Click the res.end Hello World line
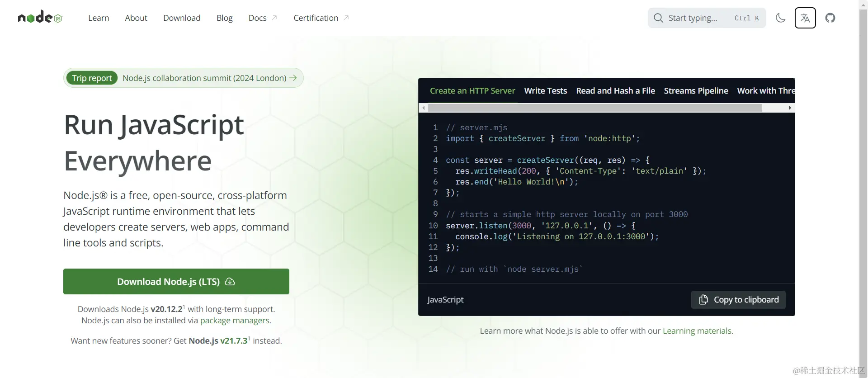This screenshot has width=868, height=378. (517, 182)
